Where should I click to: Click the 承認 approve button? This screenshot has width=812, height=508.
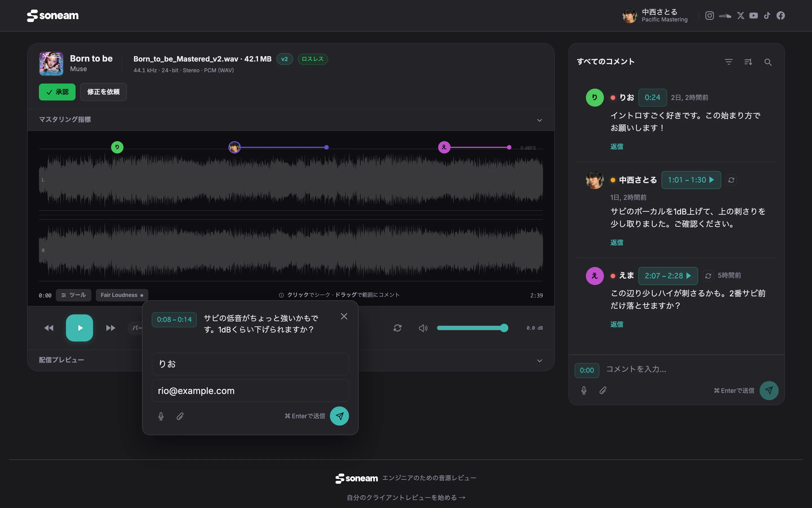57,92
